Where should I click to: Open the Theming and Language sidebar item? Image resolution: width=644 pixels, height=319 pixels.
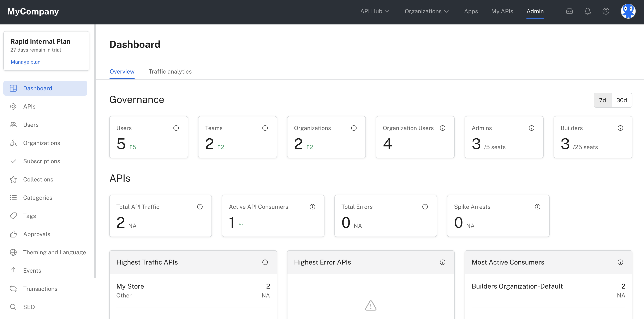pyautogui.click(x=54, y=253)
